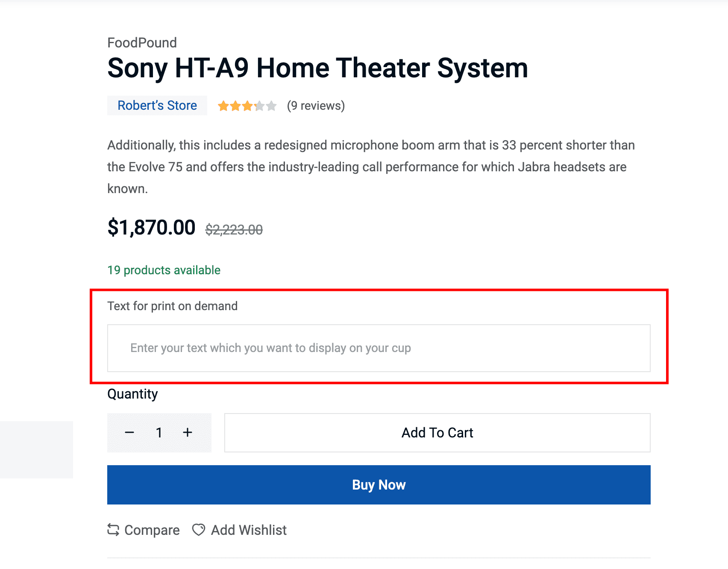The width and height of the screenshot is (728, 569).
Task: Click the Add Wishlist text
Action: coord(249,530)
